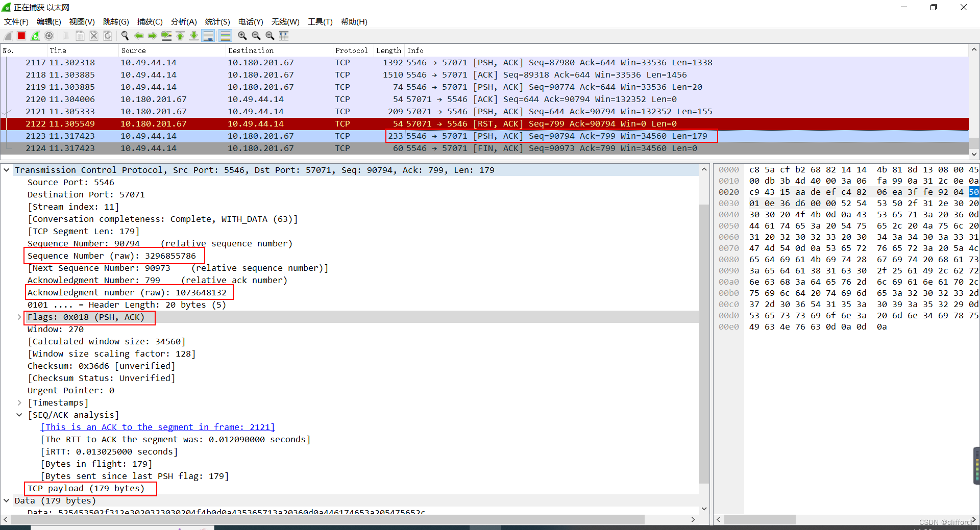This screenshot has height=530, width=980.
Task: Sort packets by the Length column
Action: point(389,51)
